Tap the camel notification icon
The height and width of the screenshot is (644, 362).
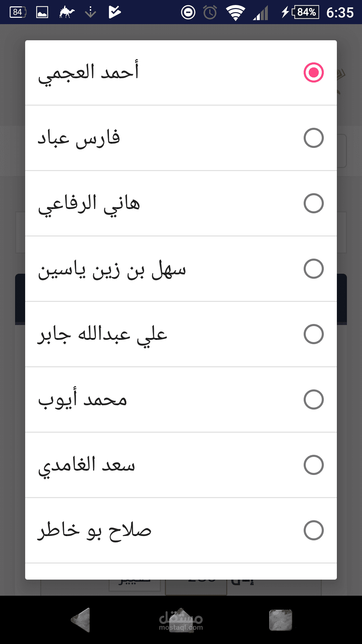(x=67, y=12)
